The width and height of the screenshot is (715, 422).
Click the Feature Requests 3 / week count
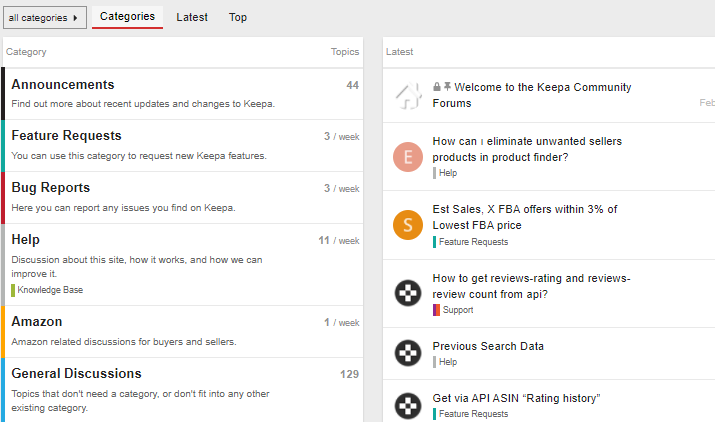[342, 136]
